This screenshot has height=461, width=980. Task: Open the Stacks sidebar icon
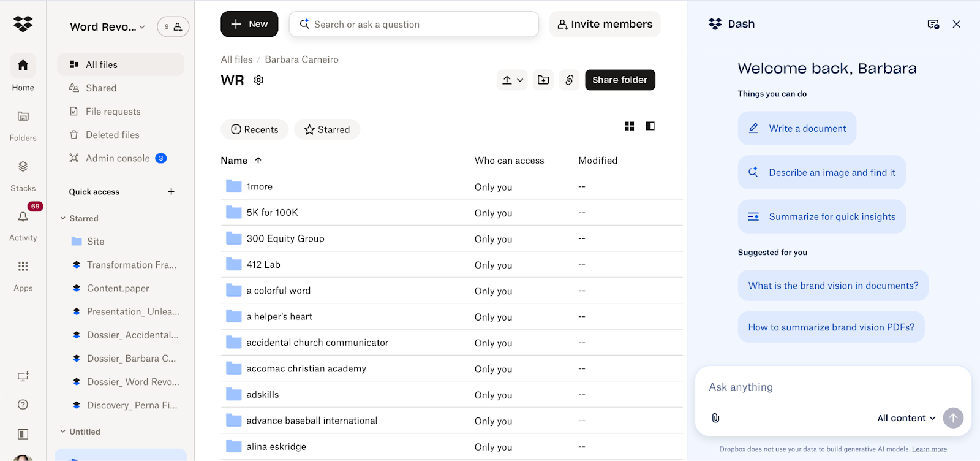23,167
